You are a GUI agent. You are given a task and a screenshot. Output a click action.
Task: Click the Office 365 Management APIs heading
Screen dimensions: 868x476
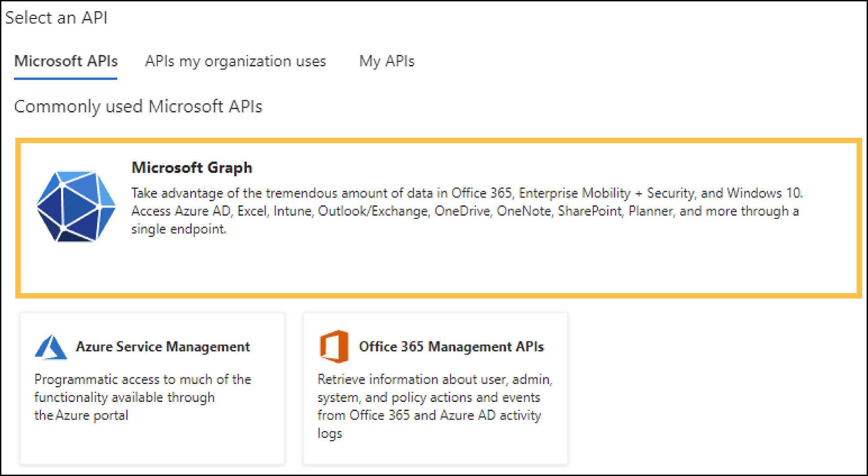[452, 347]
